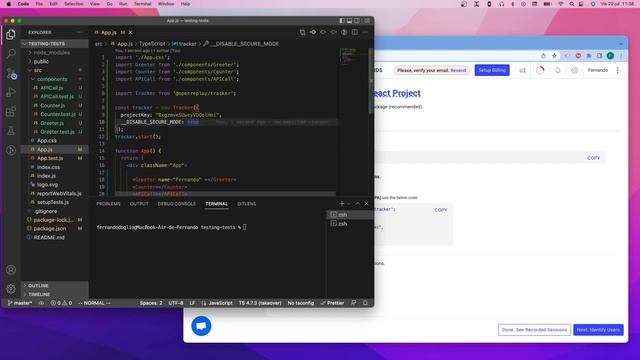Click the share icon in browser address bar
Image resolution: width=640 pixels, height=360 pixels.
coord(544,56)
